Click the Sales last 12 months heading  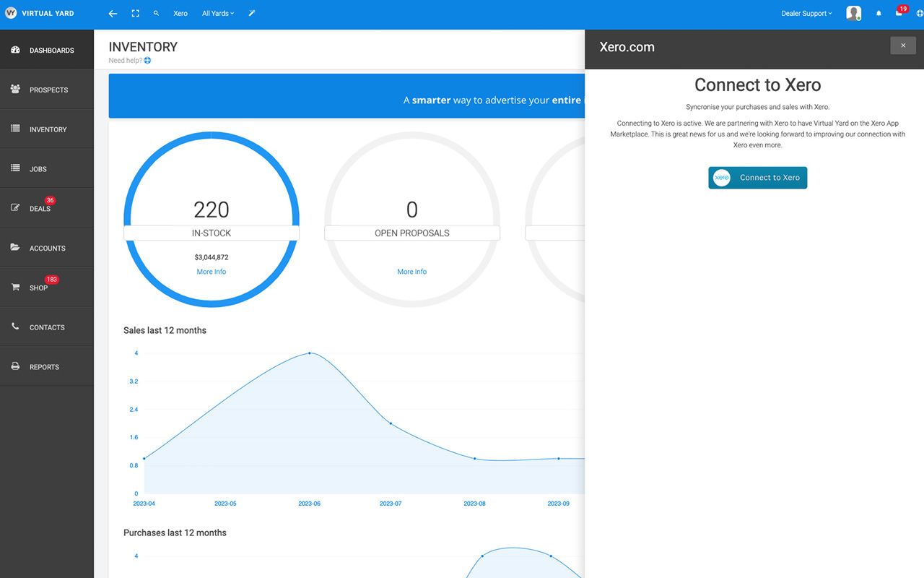coord(165,330)
